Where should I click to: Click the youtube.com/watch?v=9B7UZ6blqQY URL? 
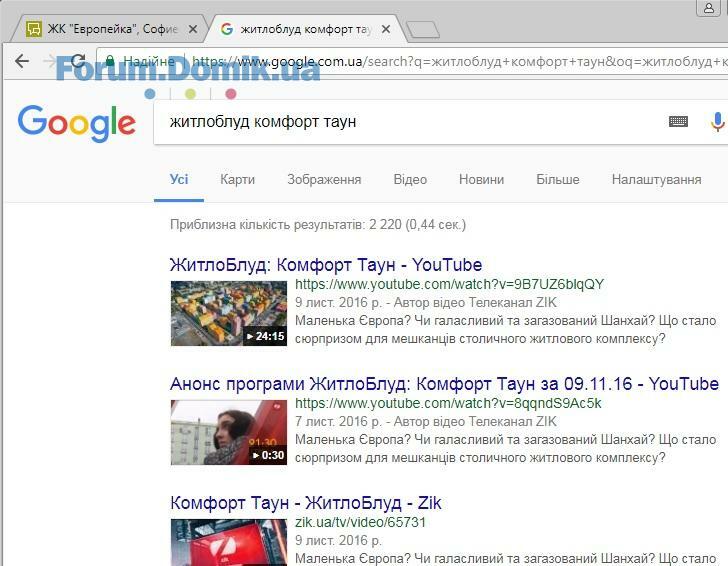pos(449,284)
